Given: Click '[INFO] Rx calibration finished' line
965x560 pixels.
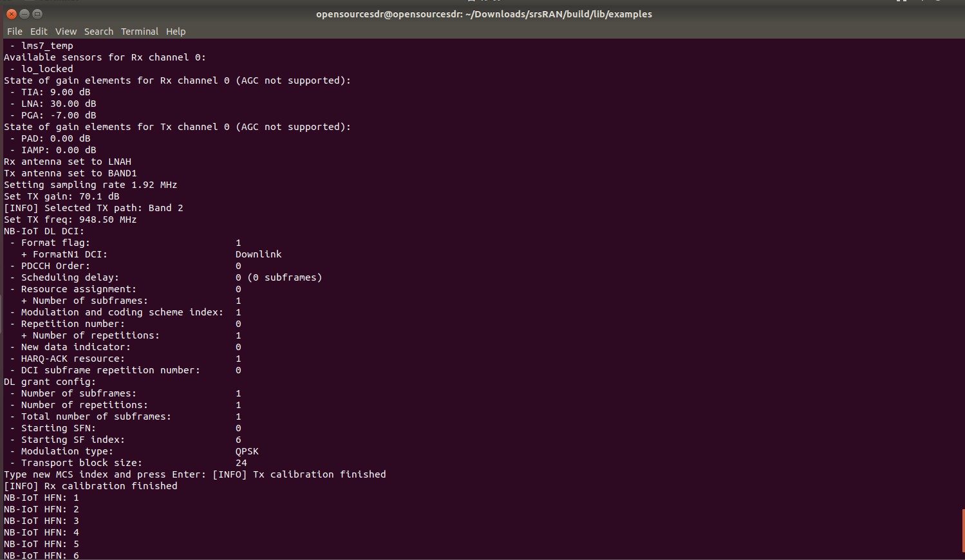Looking at the screenshot, I should 91,486.
